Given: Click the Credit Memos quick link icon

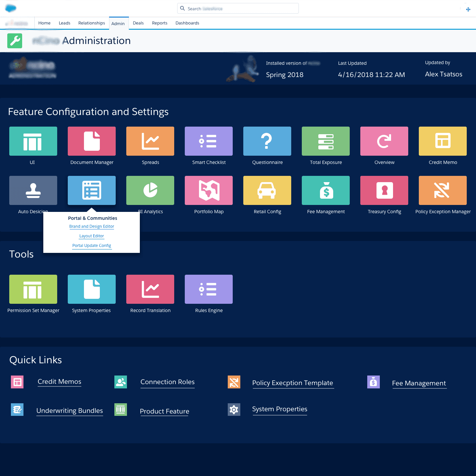Looking at the screenshot, I should [x=17, y=382].
